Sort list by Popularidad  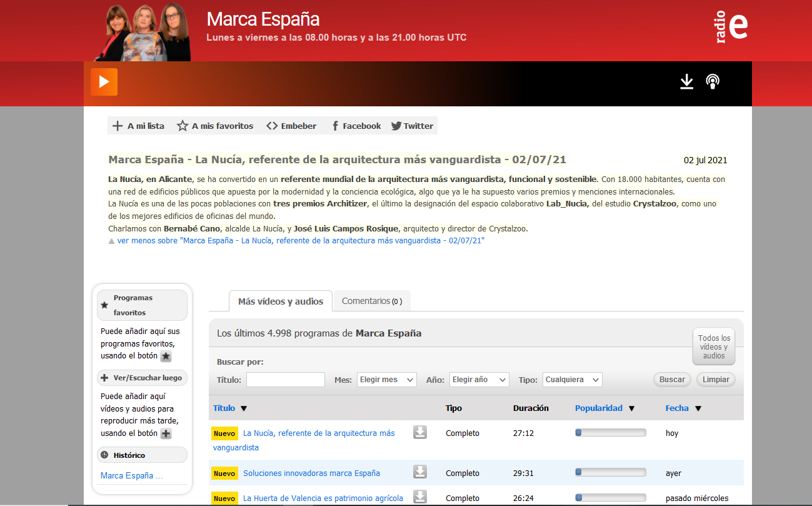click(x=599, y=408)
